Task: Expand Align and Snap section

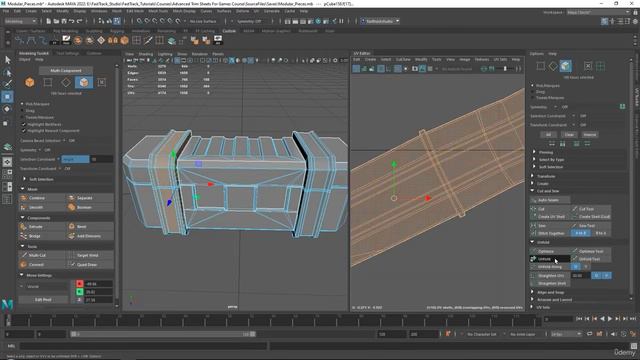Action: (x=532, y=292)
